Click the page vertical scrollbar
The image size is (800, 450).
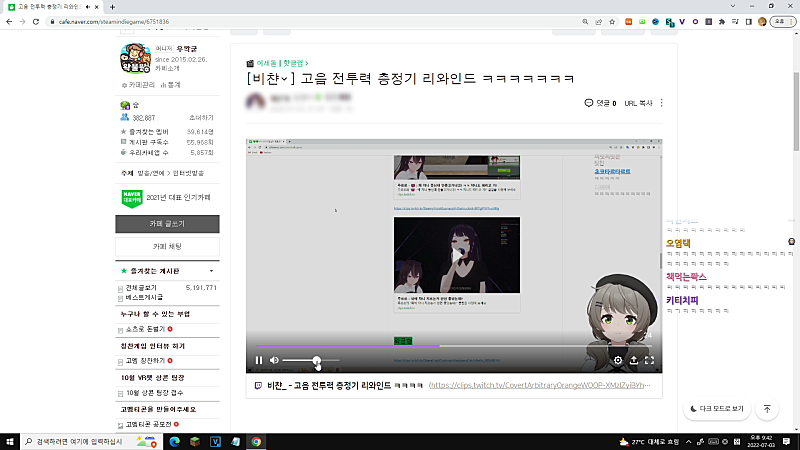[x=796, y=112]
